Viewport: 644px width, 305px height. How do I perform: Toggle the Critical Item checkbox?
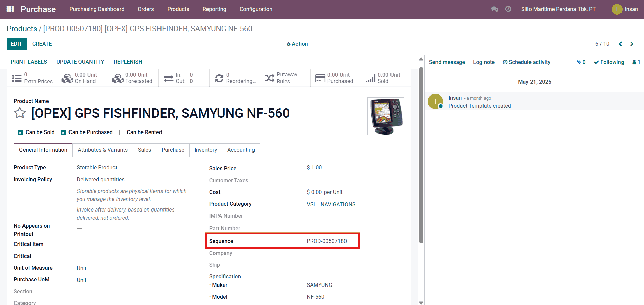[x=79, y=244]
